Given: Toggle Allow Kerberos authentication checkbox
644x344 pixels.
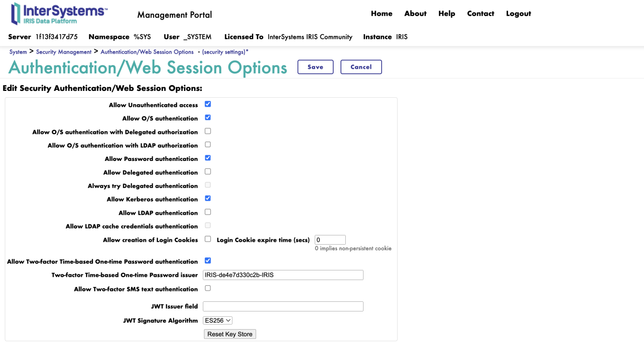Looking at the screenshot, I should pos(208,198).
